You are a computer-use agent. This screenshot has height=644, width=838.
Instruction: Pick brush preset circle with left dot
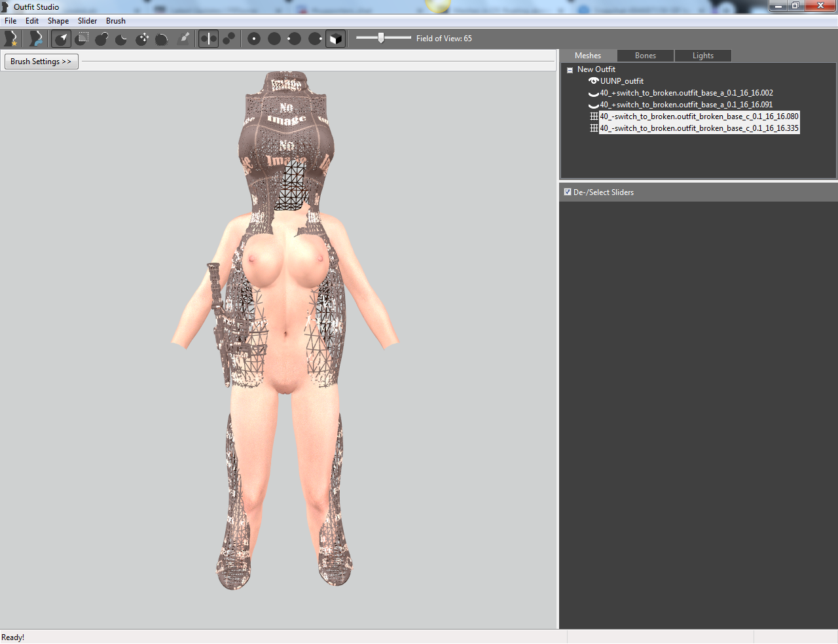(295, 39)
